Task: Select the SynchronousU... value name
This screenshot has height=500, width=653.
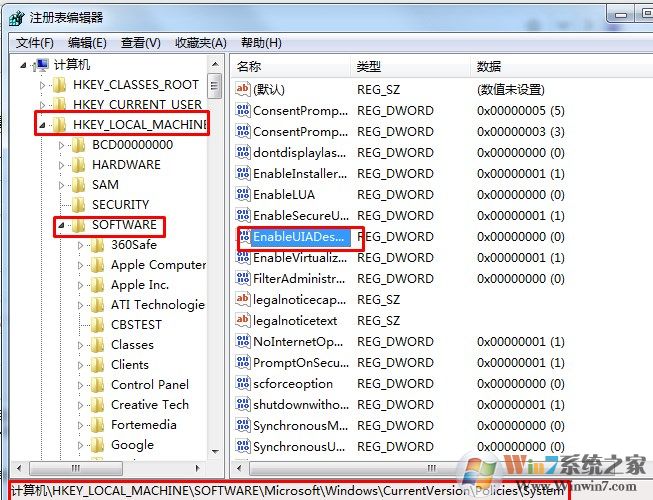Action: [x=299, y=447]
